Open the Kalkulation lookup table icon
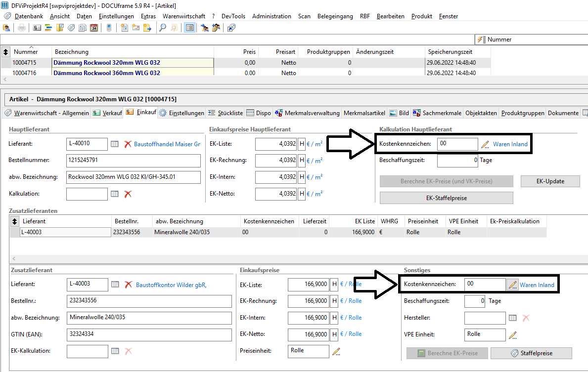Viewport: 588px width, 372px height. 115,194
